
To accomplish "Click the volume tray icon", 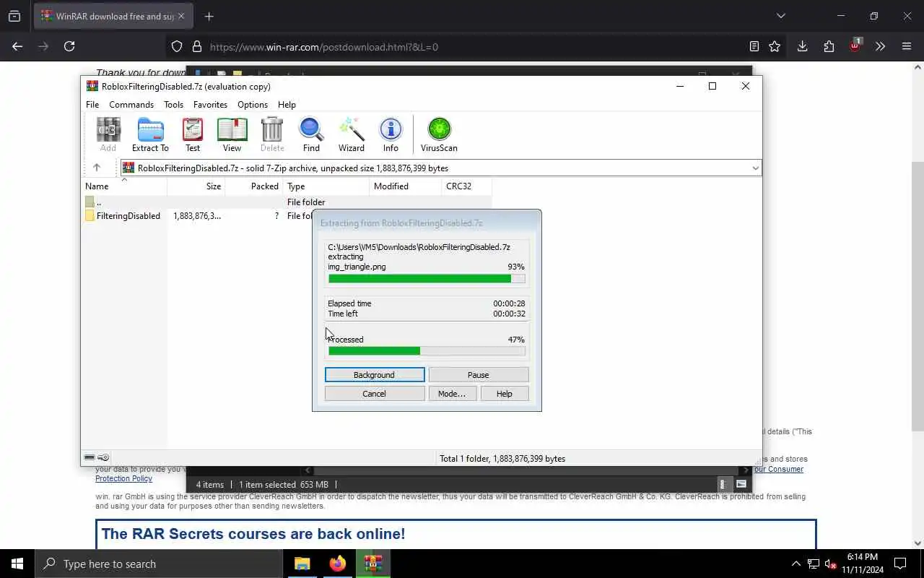I will point(830,564).
